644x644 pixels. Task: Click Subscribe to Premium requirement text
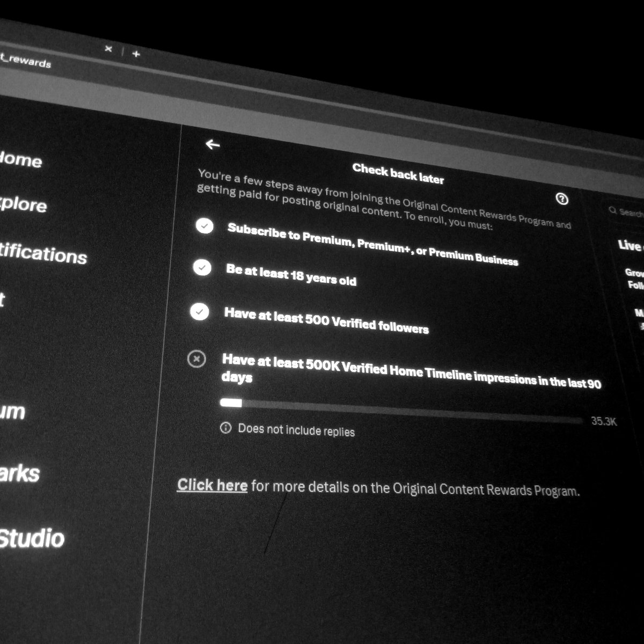(x=372, y=245)
